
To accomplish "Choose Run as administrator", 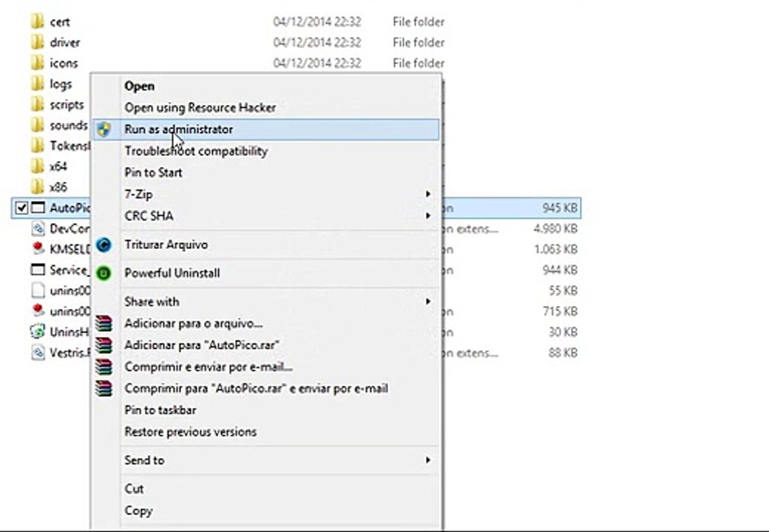I will 265,129.
